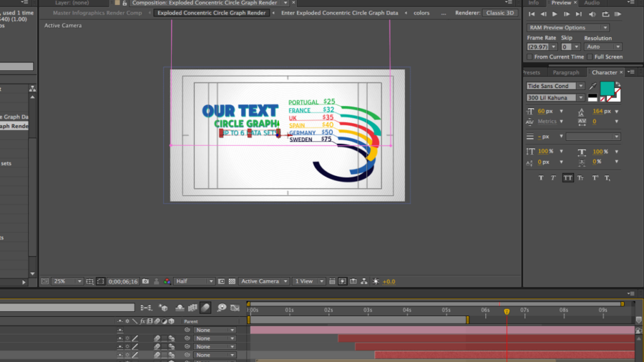Switch to the Paragraph tab
The image size is (644, 362).
click(x=566, y=73)
